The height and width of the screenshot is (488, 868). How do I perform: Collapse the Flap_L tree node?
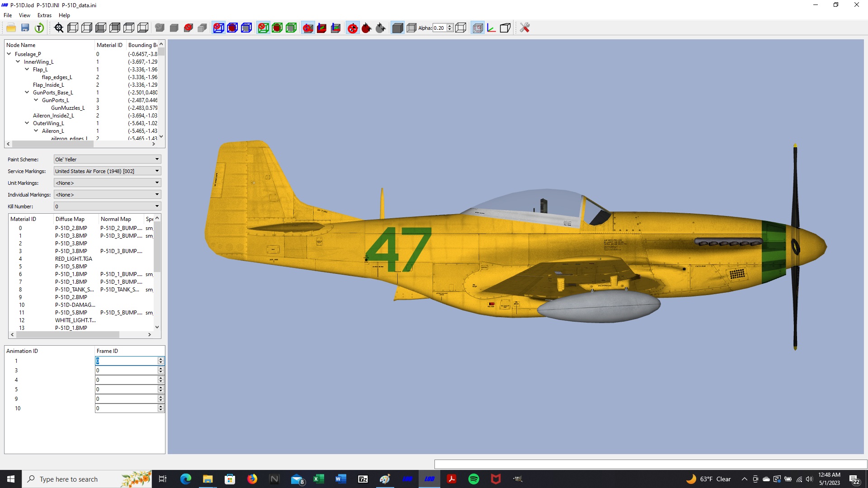27,69
